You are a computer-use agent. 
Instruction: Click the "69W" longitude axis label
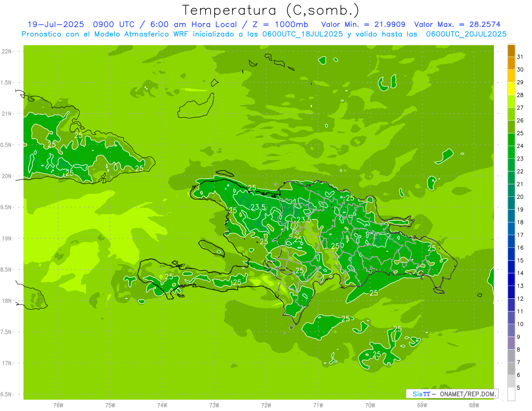(x=422, y=405)
